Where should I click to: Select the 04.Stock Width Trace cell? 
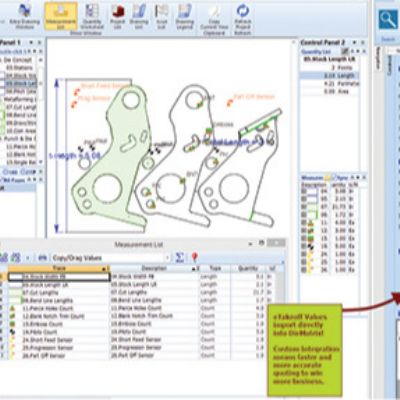(x=59, y=277)
